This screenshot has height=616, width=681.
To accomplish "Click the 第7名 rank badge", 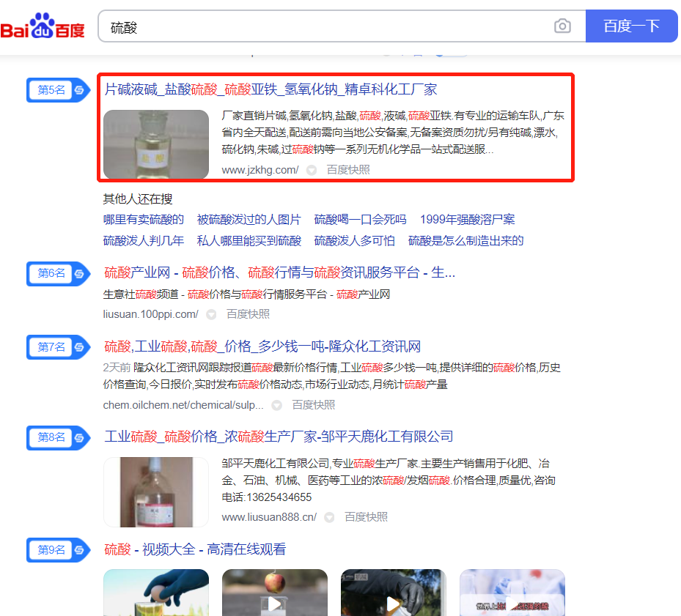I will [58, 347].
